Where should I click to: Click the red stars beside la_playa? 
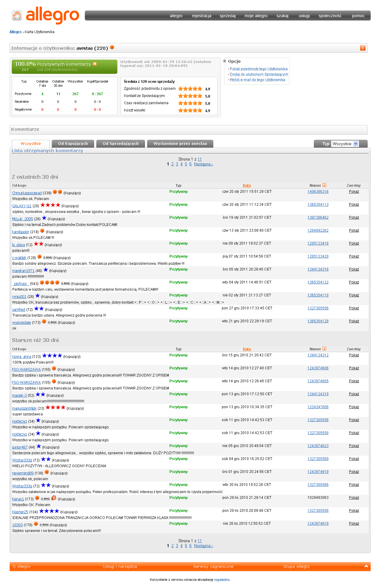pos(39,244)
